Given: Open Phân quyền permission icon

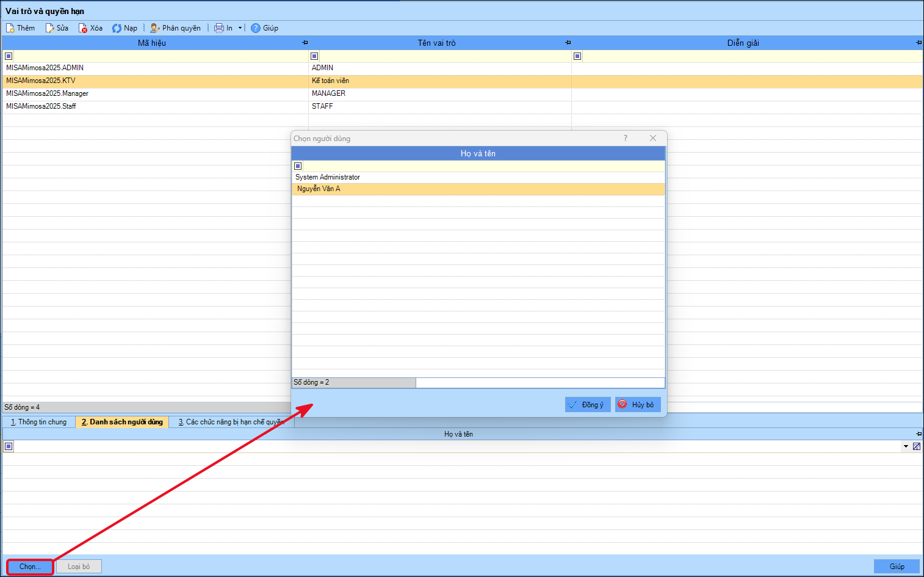Looking at the screenshot, I should 155,28.
